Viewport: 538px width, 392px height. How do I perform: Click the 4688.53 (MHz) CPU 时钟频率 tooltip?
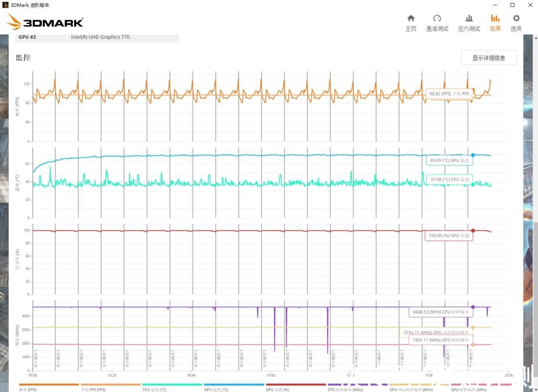[441, 312]
